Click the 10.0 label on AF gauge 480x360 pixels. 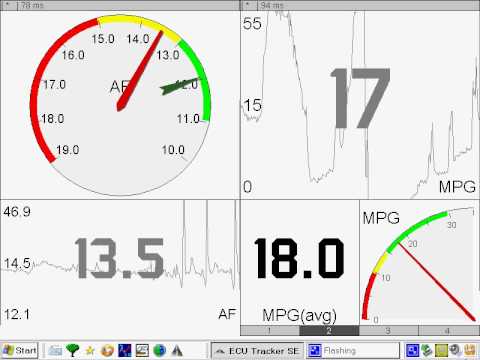click(x=173, y=150)
